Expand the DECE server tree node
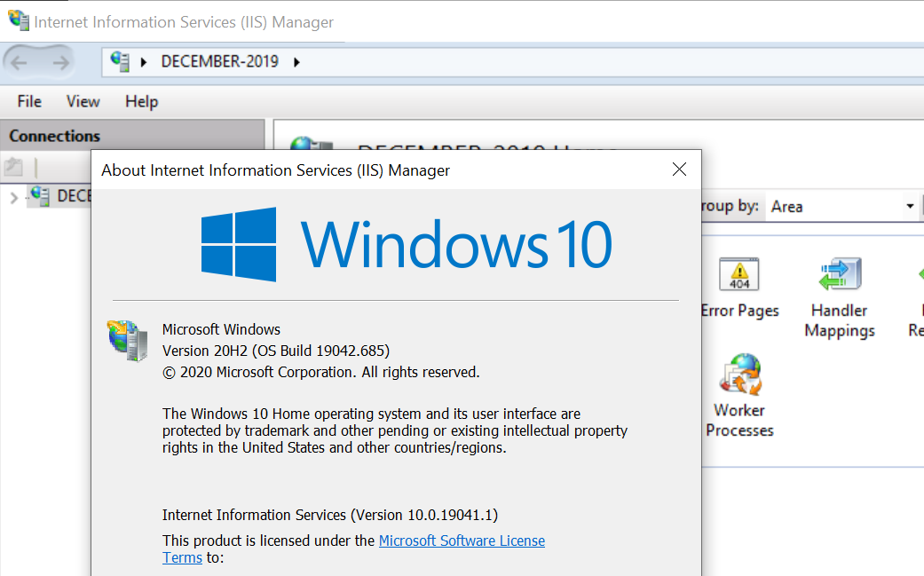The image size is (924, 576). coord(14,197)
